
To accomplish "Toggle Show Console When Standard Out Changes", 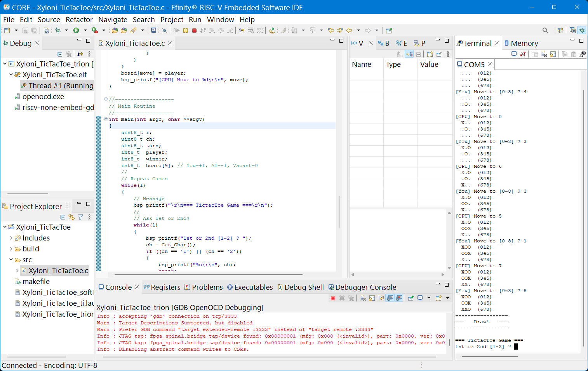I will 390,298.
